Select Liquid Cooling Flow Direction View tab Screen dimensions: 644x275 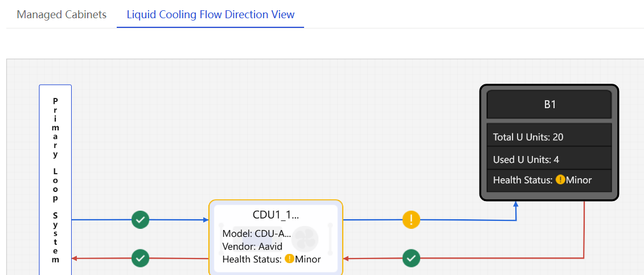click(210, 15)
